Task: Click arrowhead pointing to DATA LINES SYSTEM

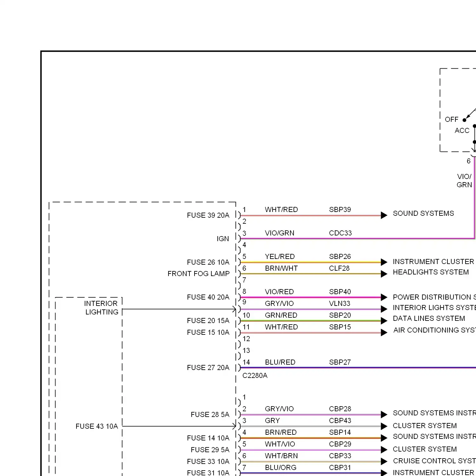Action: coord(384,321)
